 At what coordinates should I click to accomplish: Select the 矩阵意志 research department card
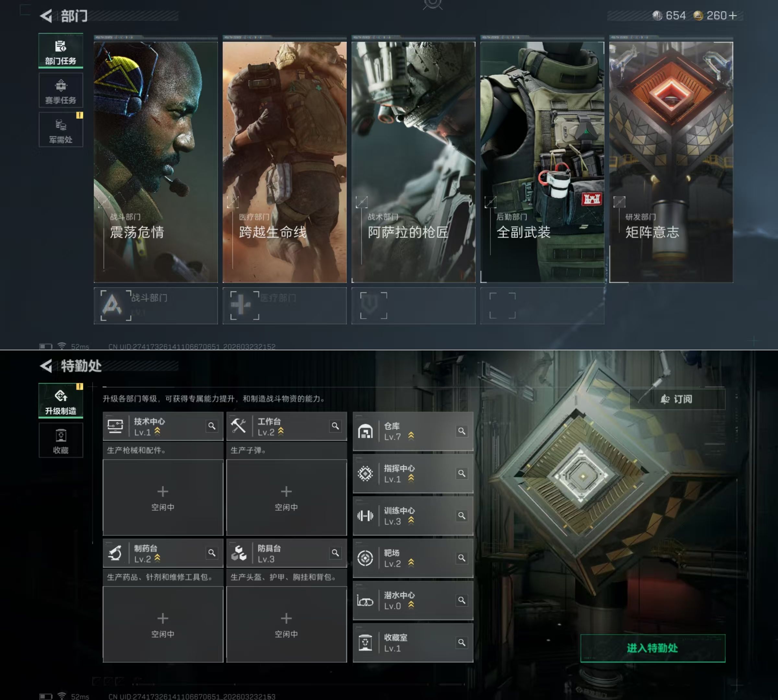[x=671, y=161]
